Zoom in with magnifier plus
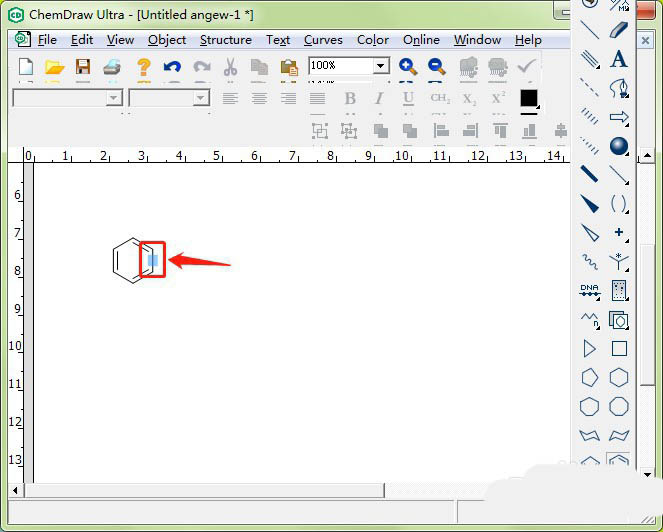The width and height of the screenshot is (663, 532). 408,67
